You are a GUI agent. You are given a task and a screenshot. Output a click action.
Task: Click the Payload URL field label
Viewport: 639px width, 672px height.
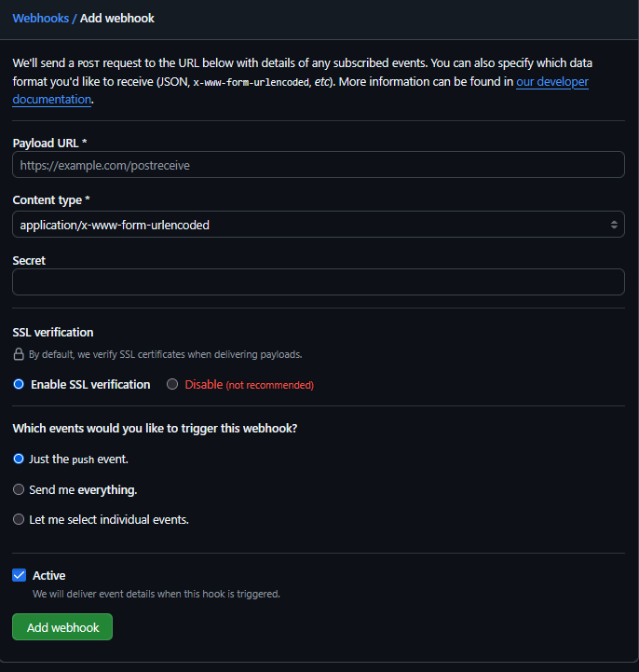coord(49,143)
